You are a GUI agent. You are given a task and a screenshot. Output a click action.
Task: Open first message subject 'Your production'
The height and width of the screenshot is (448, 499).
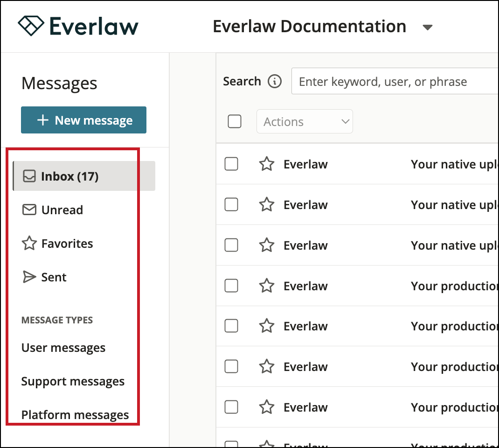[x=454, y=286]
